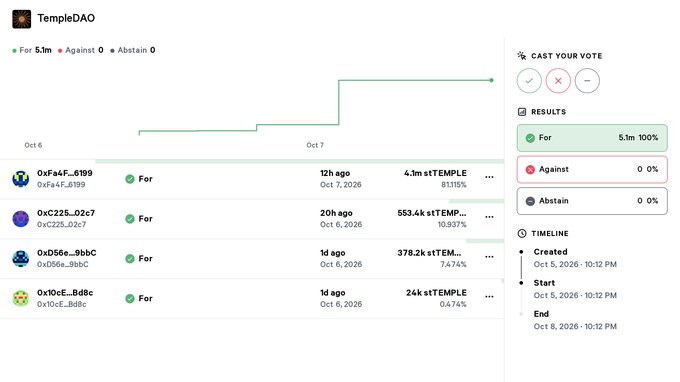Image resolution: width=680 pixels, height=382 pixels.
Task: Open voter profile 0x10cE...Bd8c
Action: [x=65, y=293]
